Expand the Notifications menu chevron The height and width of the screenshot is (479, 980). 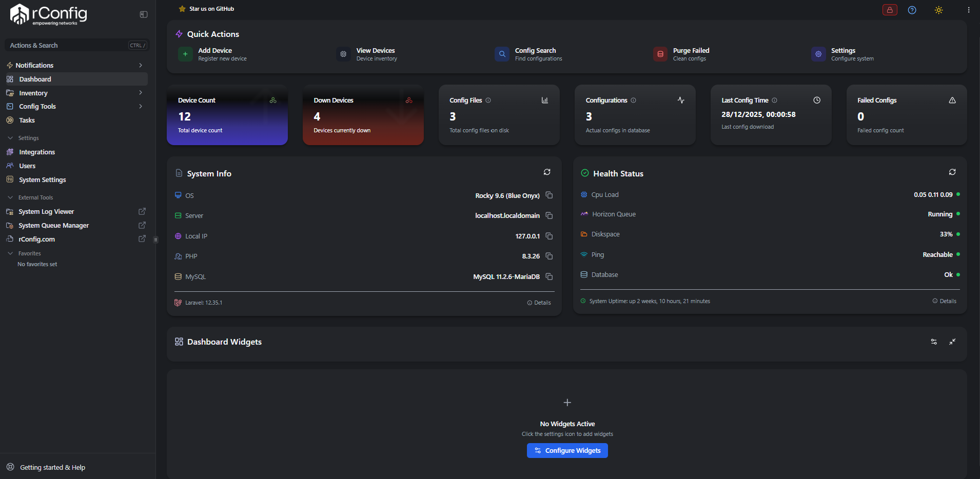click(x=141, y=65)
